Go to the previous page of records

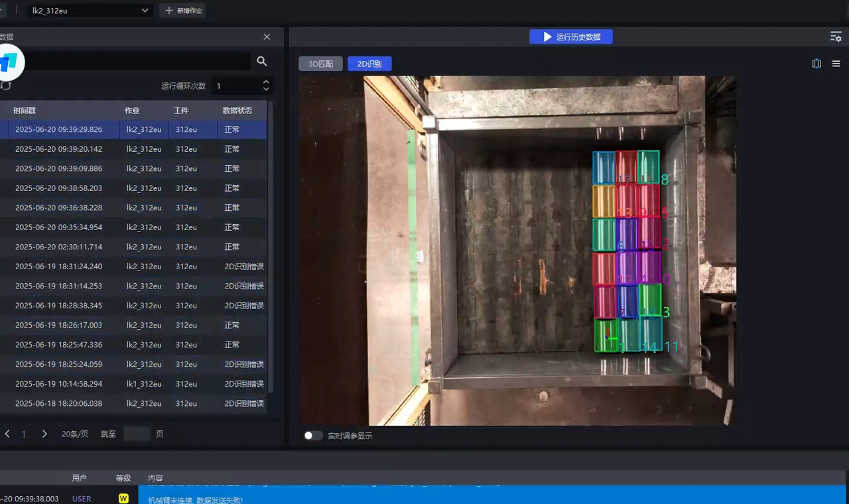tap(7, 434)
